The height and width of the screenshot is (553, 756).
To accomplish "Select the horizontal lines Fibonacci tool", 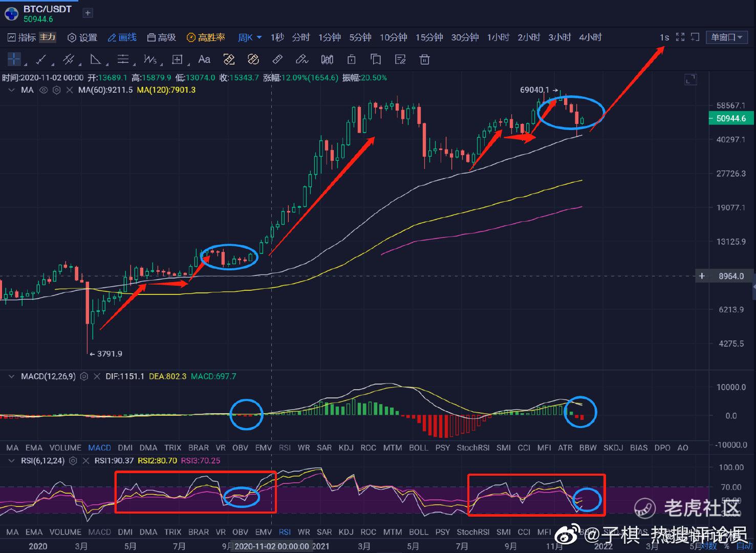I will (x=123, y=59).
